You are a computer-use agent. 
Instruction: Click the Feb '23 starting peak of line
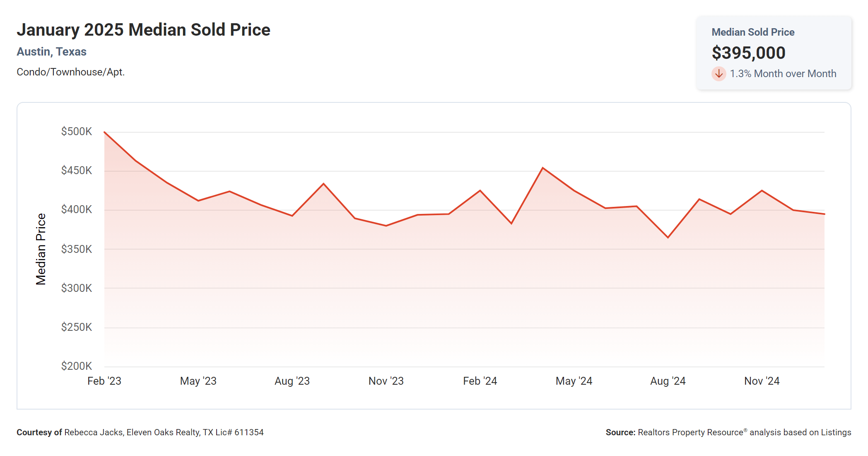click(x=104, y=132)
